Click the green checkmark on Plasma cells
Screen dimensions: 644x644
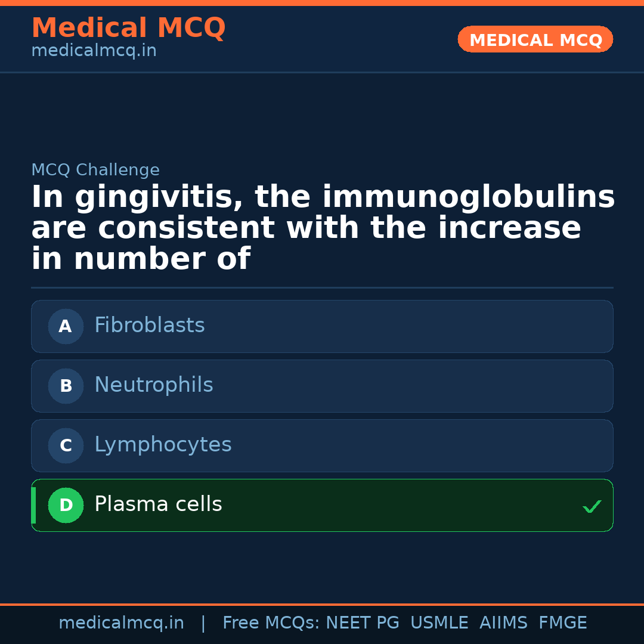click(x=592, y=507)
